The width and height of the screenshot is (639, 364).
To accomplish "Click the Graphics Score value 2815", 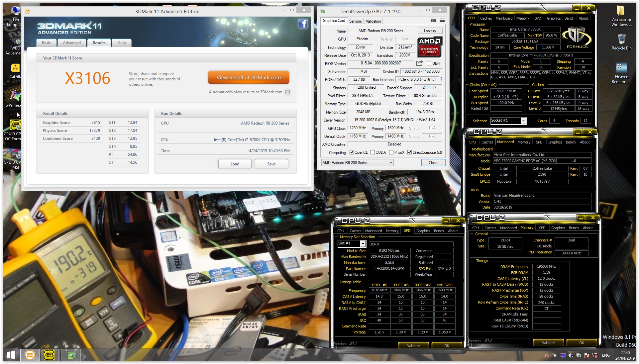I will [96, 123].
